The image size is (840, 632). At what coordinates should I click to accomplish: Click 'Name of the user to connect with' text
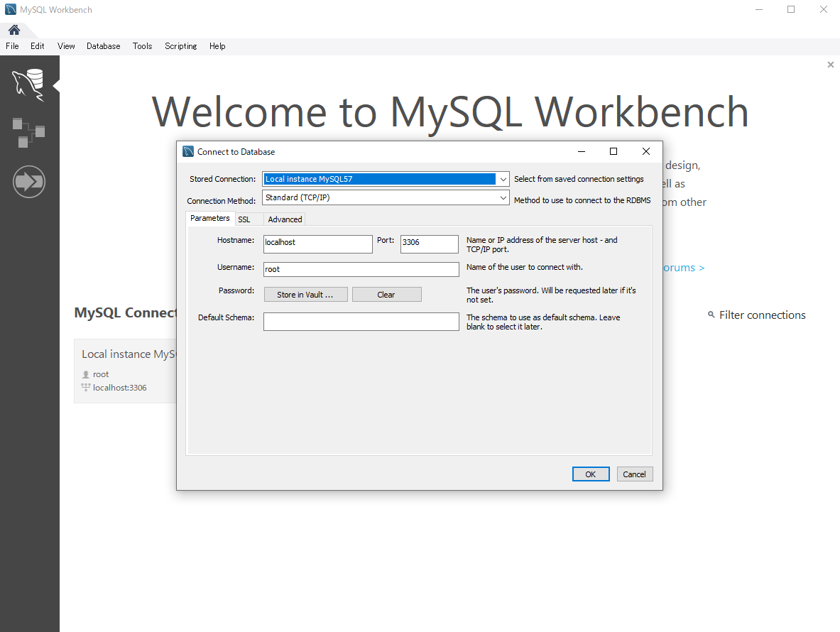(x=525, y=267)
